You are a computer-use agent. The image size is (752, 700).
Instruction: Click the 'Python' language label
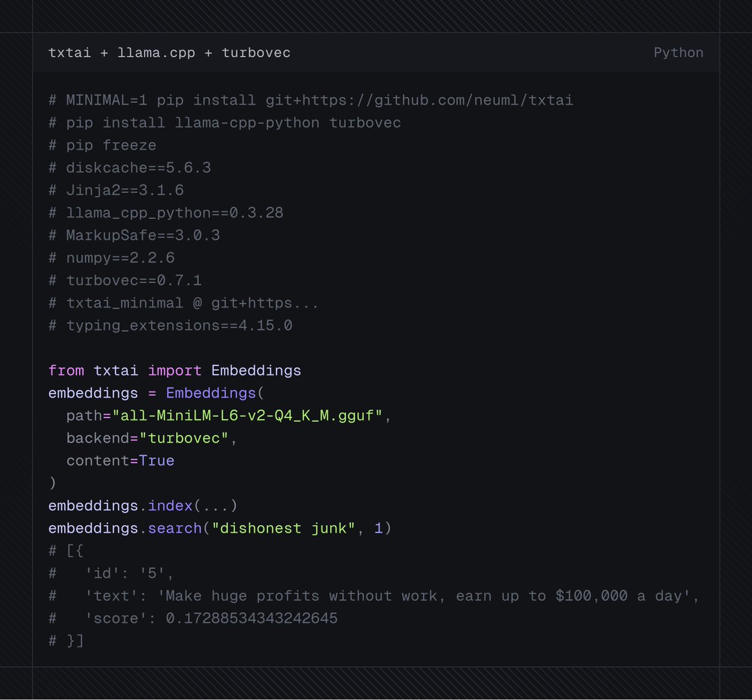click(678, 53)
